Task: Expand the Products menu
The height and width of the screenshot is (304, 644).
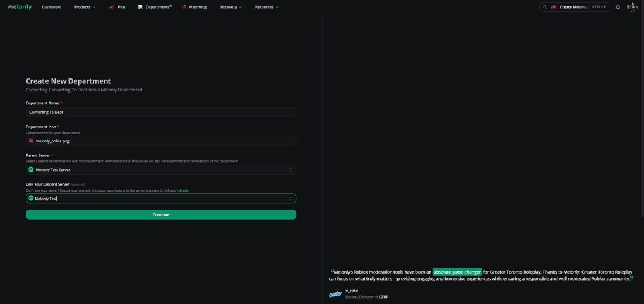Action: click(85, 7)
